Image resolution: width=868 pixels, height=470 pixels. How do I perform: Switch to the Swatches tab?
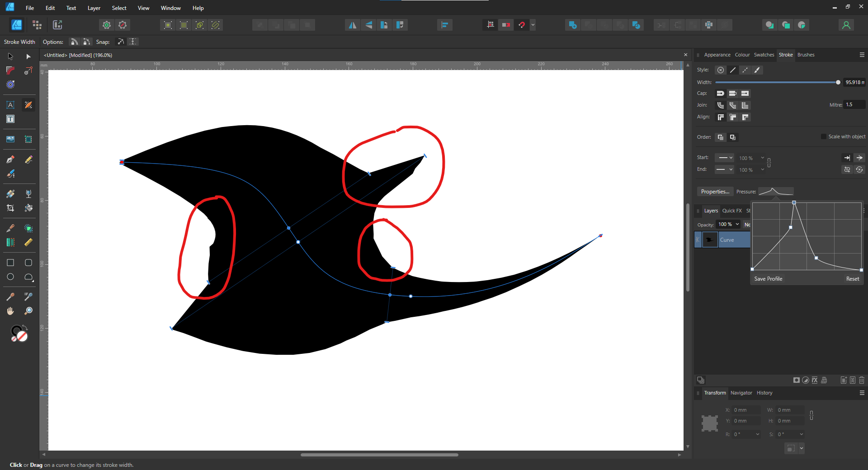764,55
